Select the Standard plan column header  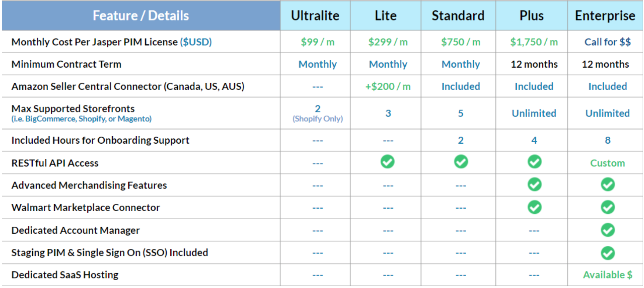click(x=458, y=15)
